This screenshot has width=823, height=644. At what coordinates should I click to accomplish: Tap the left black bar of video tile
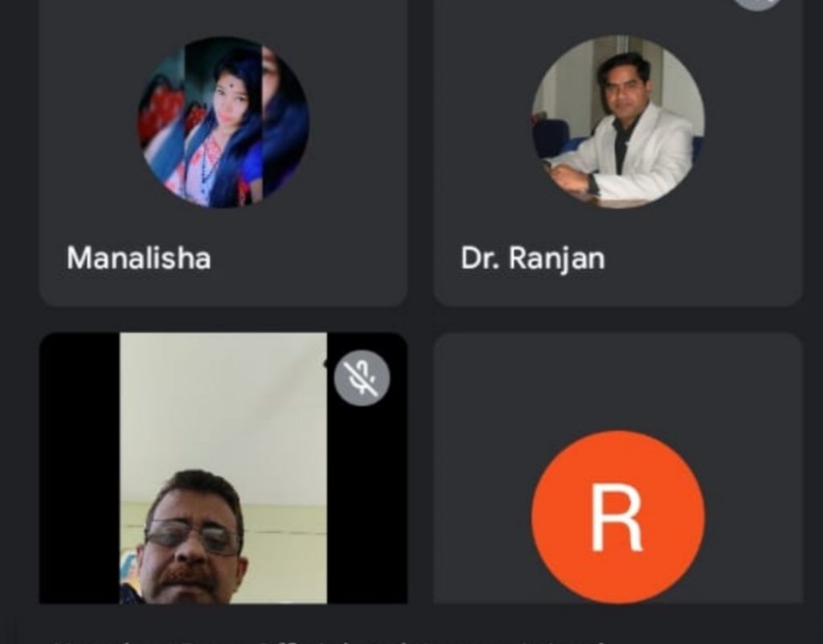click(x=80, y=468)
